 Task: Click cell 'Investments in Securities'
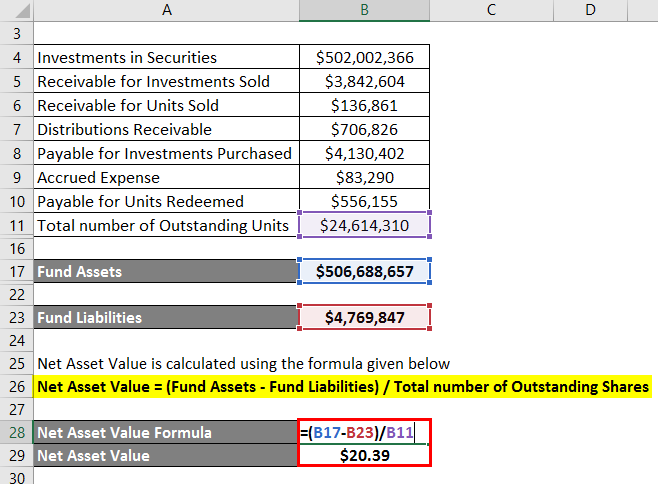[167, 57]
